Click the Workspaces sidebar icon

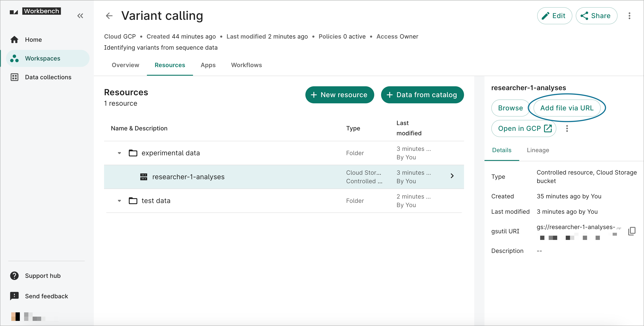15,58
